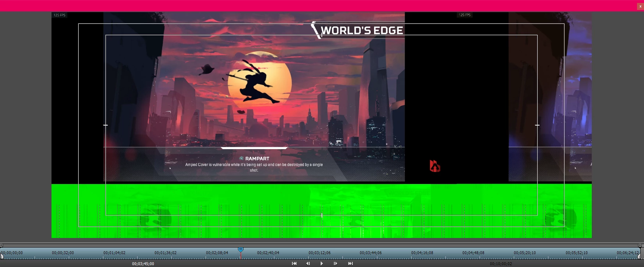This screenshot has width=644, height=267.
Task: Click the timecode field 00;03;45;00
Action: (x=143, y=264)
